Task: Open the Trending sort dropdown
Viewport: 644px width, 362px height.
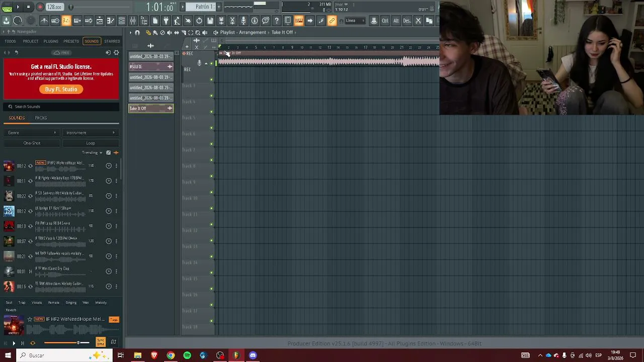Action: click(92, 153)
